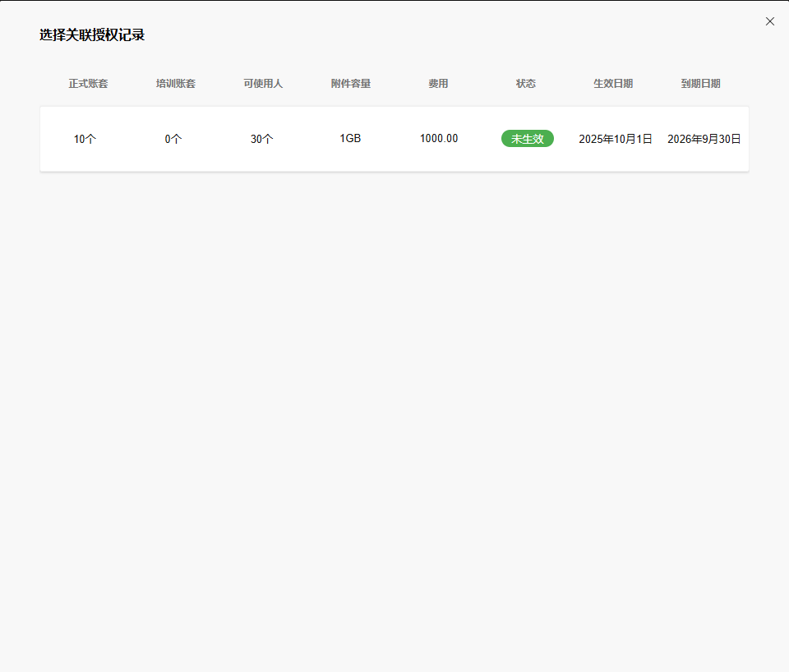Click the 状态 column header
The image size is (789, 672).
(x=526, y=84)
